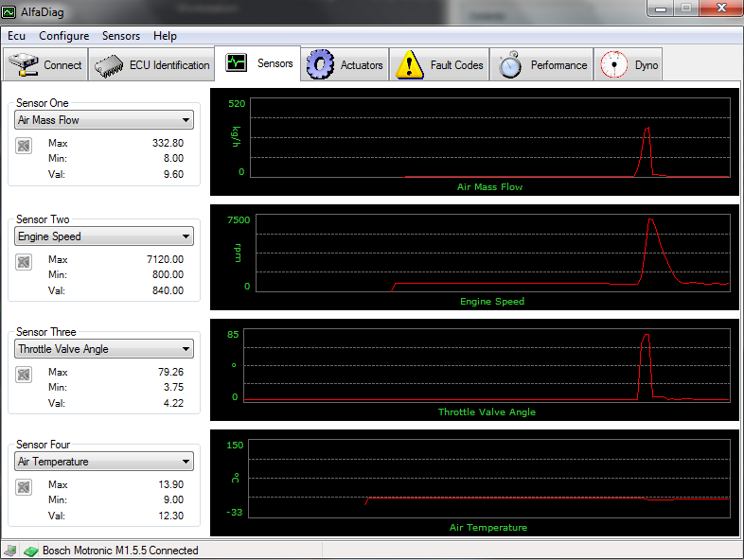Image resolution: width=744 pixels, height=560 pixels.
Task: Open the Throttle Valve Angle dropdown
Action: [104, 349]
